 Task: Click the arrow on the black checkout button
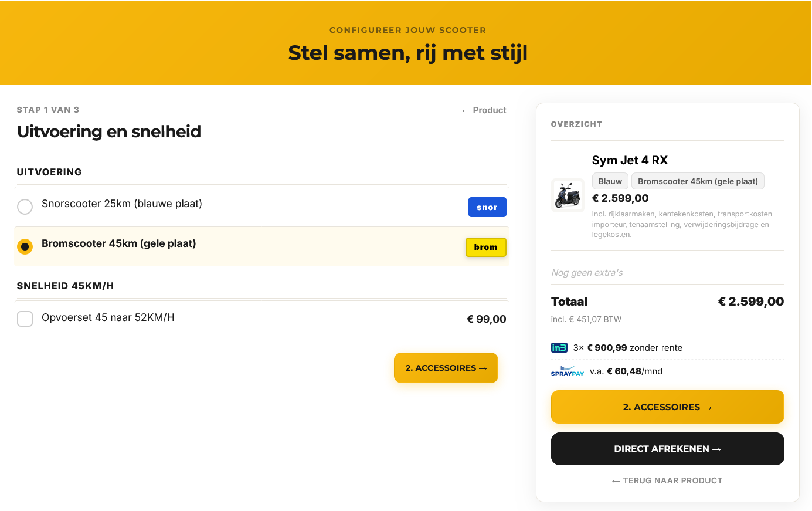pos(716,448)
